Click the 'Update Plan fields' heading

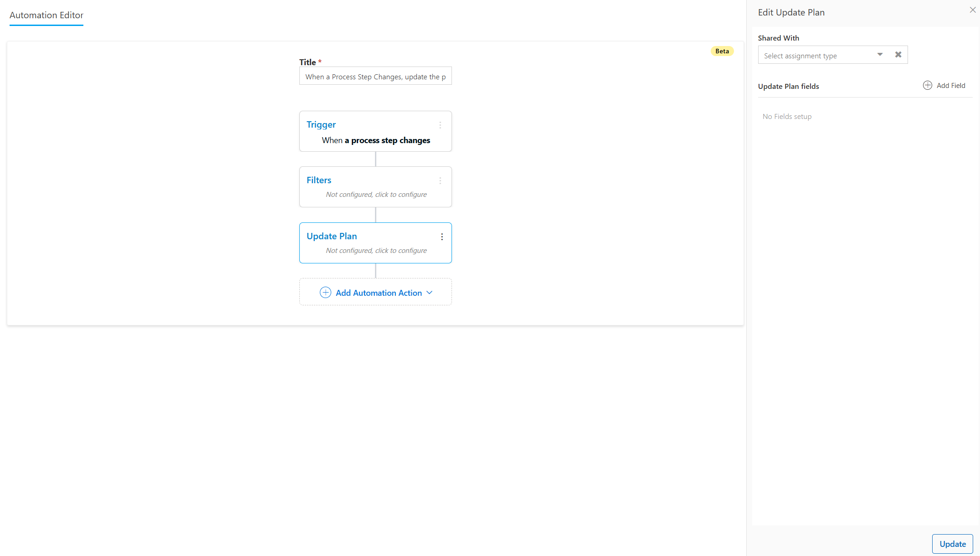pos(788,87)
